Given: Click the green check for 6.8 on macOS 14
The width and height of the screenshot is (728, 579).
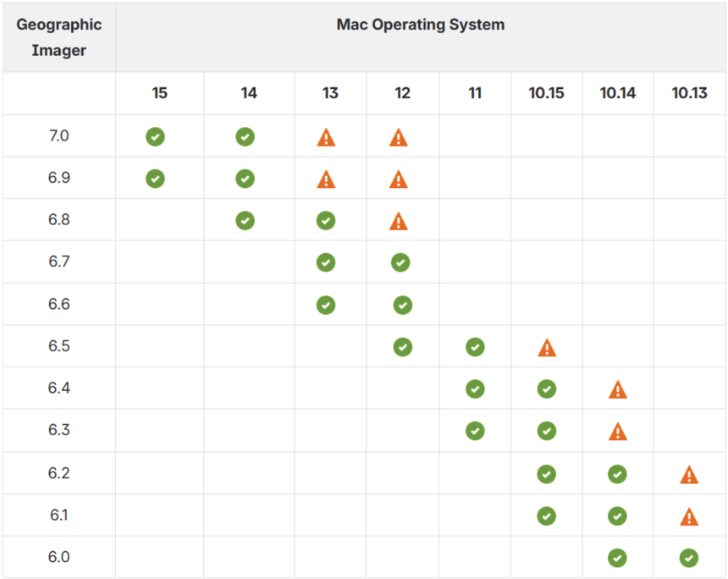Looking at the screenshot, I should tap(245, 221).
